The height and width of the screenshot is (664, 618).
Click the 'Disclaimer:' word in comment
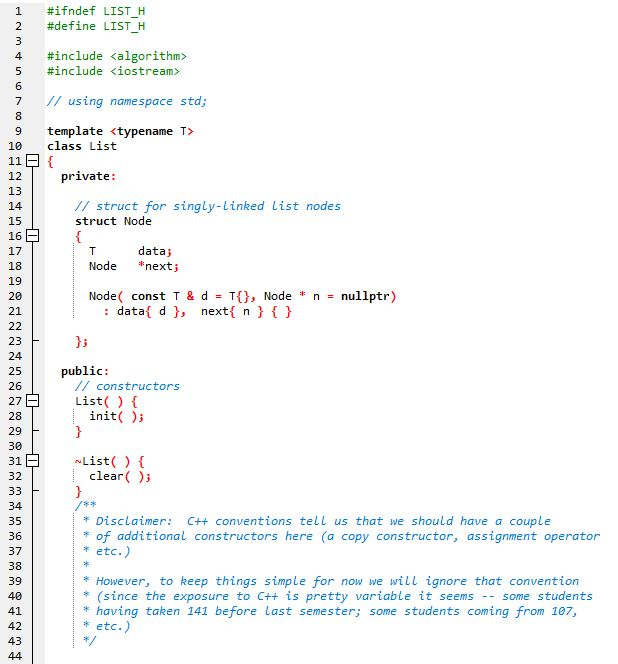134,521
